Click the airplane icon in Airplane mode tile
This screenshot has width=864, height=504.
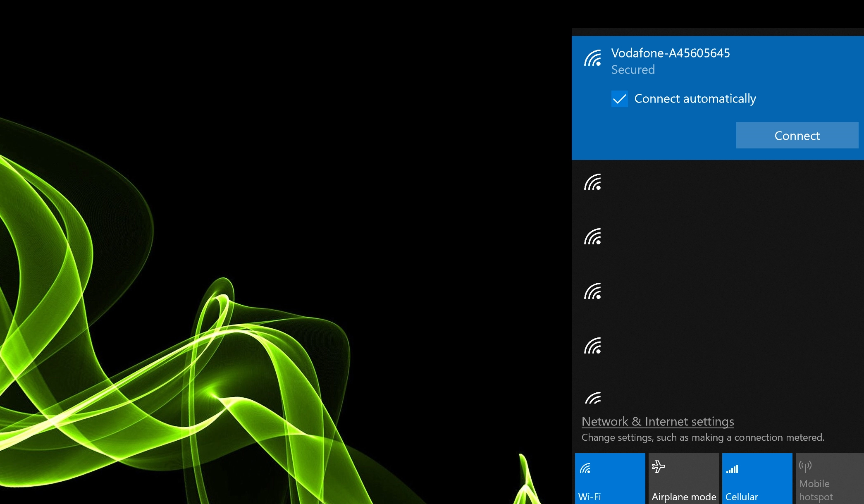point(658,467)
